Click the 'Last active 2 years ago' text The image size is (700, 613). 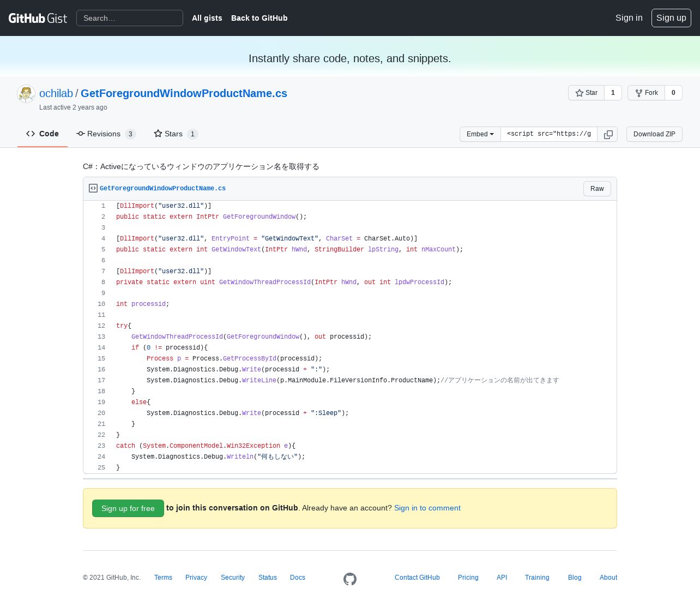[x=73, y=107]
